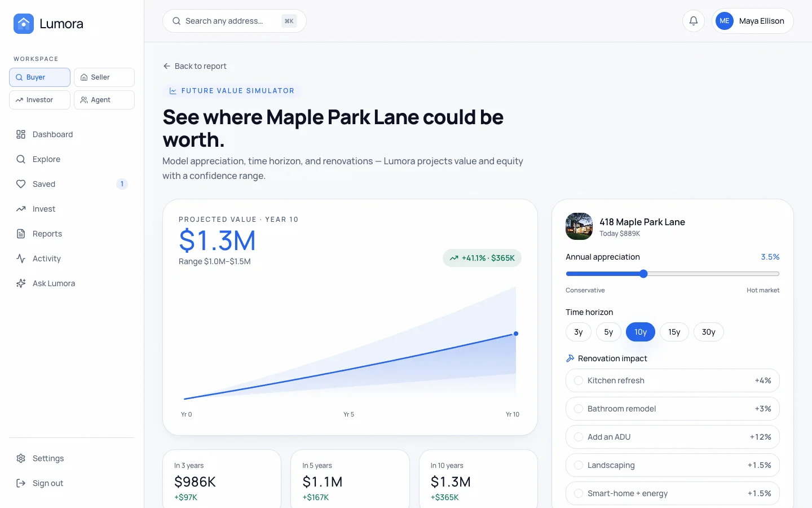Toggle Smart-home + energy renovation option
Viewport: 812px width, 508px height.
(x=673, y=493)
